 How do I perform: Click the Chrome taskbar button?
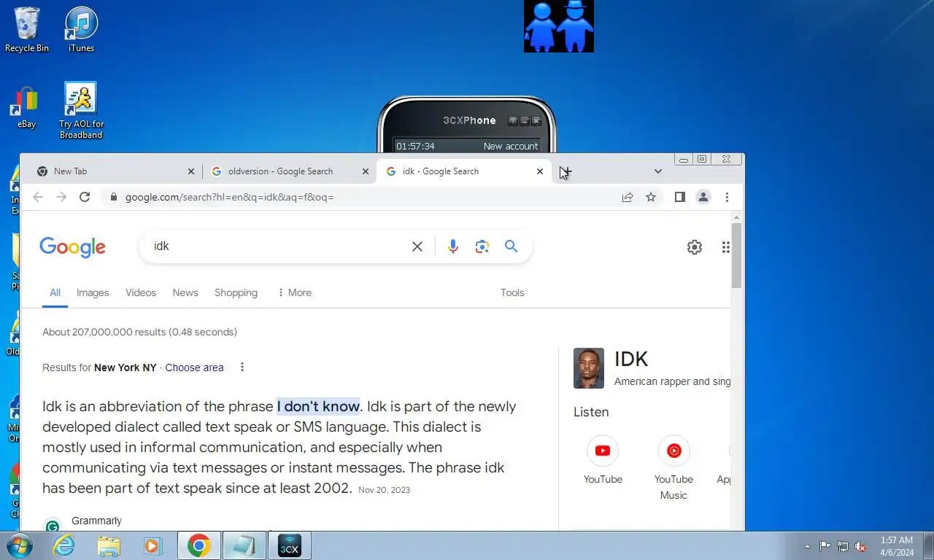click(198, 545)
